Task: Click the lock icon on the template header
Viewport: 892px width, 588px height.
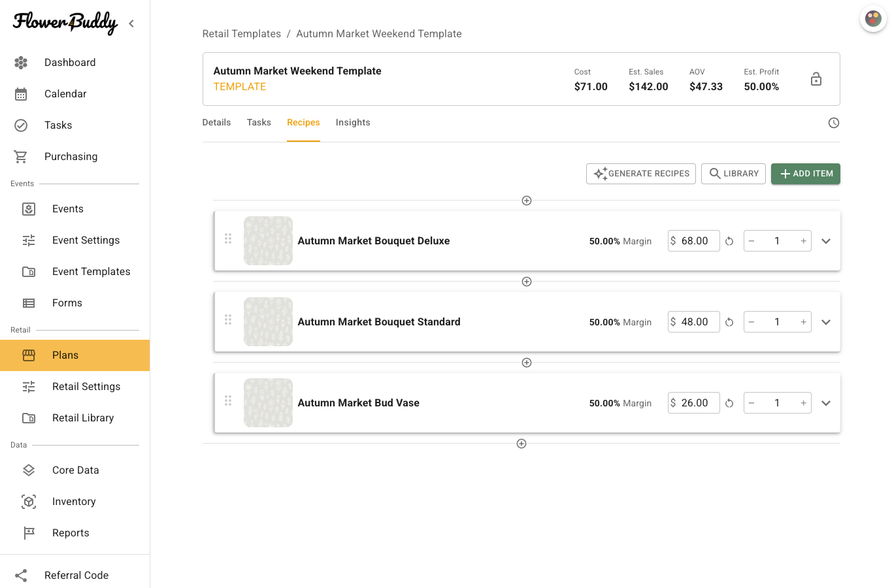Action: 816,79
